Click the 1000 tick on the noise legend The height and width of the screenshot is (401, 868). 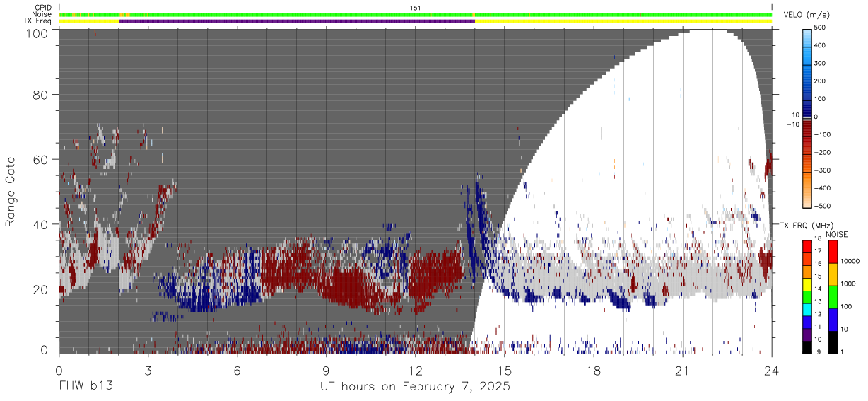[x=848, y=284]
